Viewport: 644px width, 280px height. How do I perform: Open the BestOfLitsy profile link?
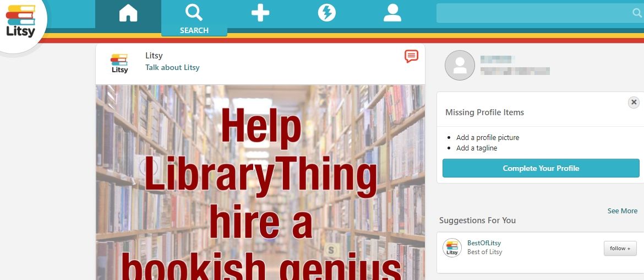(x=484, y=243)
